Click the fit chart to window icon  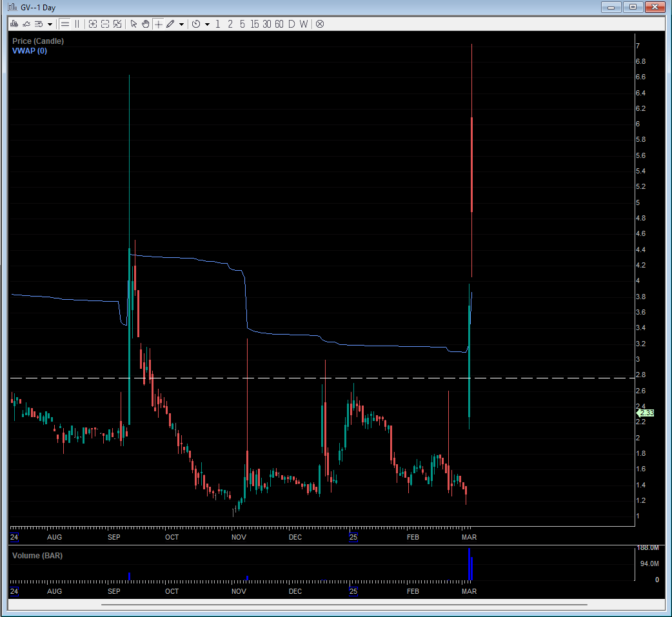[117, 24]
